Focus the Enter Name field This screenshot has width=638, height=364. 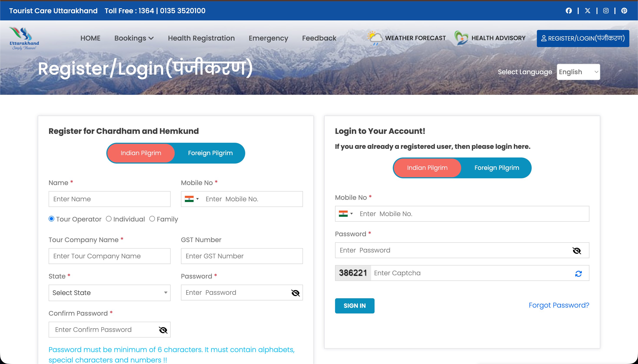(109, 199)
